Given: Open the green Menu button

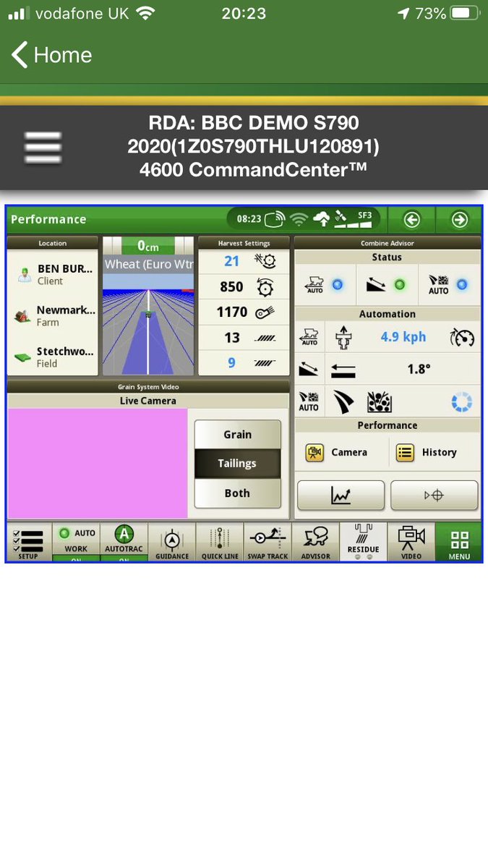Looking at the screenshot, I should click(x=458, y=542).
